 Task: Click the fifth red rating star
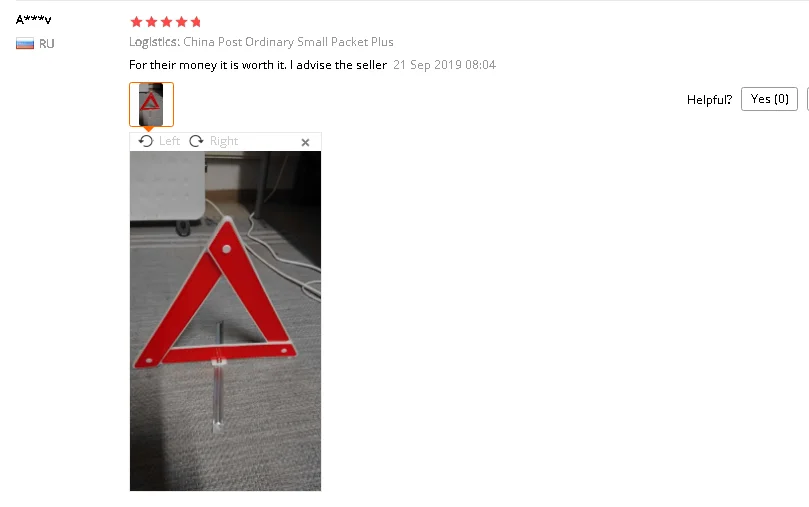(x=196, y=22)
